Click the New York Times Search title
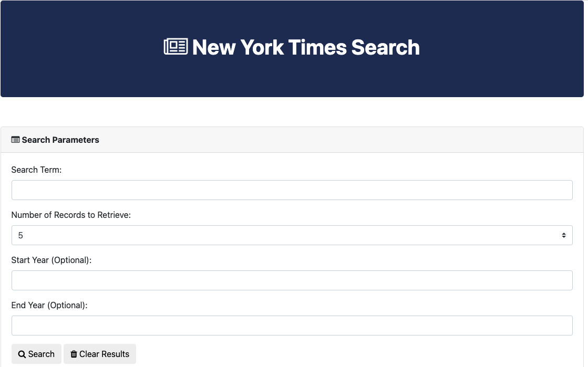588x367 pixels. tap(306, 47)
